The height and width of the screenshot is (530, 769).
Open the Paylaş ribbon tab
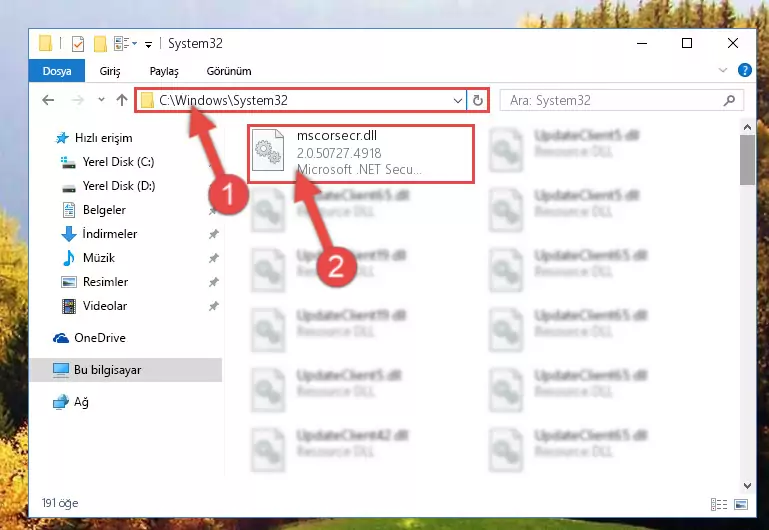[x=164, y=71]
